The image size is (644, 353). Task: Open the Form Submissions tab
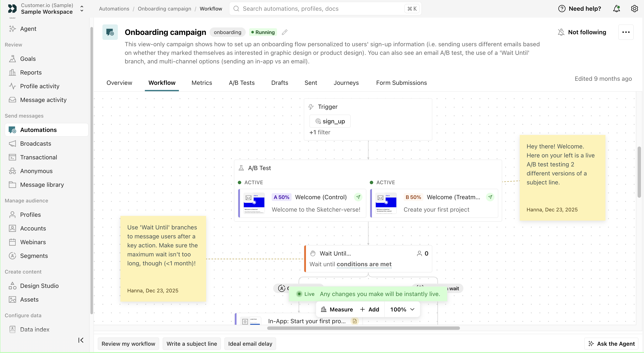(x=401, y=83)
